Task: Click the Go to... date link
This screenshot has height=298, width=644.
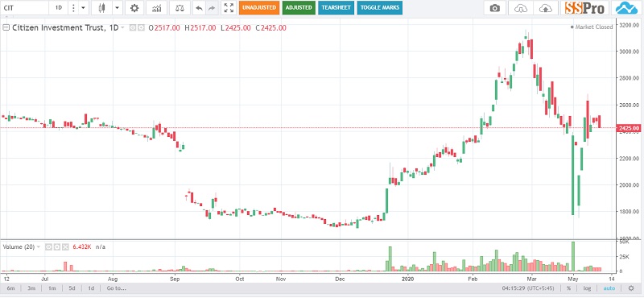Action: tap(116, 288)
